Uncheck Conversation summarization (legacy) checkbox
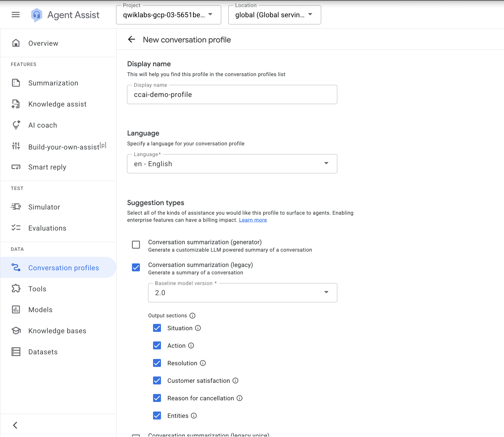This screenshot has height=437, width=504. (136, 267)
